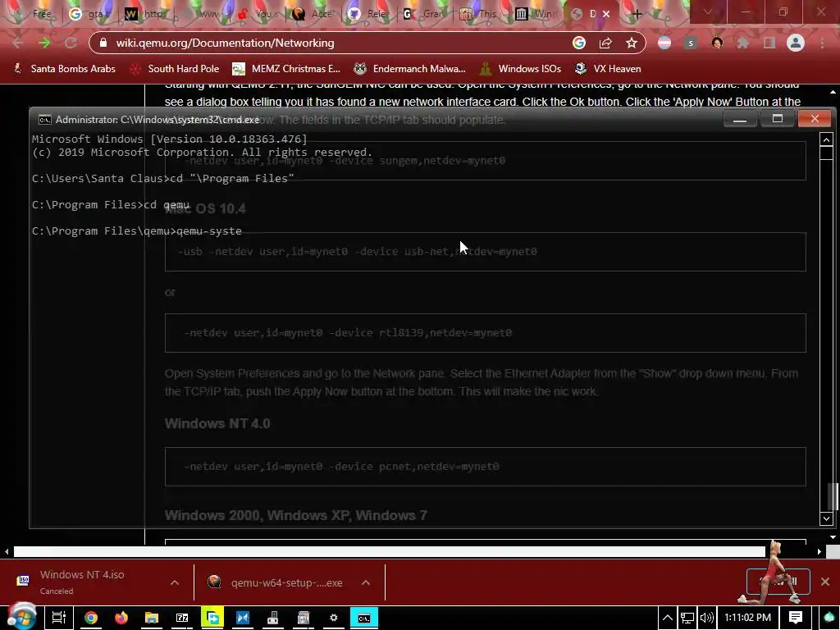Viewport: 840px width, 630px height.
Task: Open the Action Center notifications icon
Action: (796, 618)
